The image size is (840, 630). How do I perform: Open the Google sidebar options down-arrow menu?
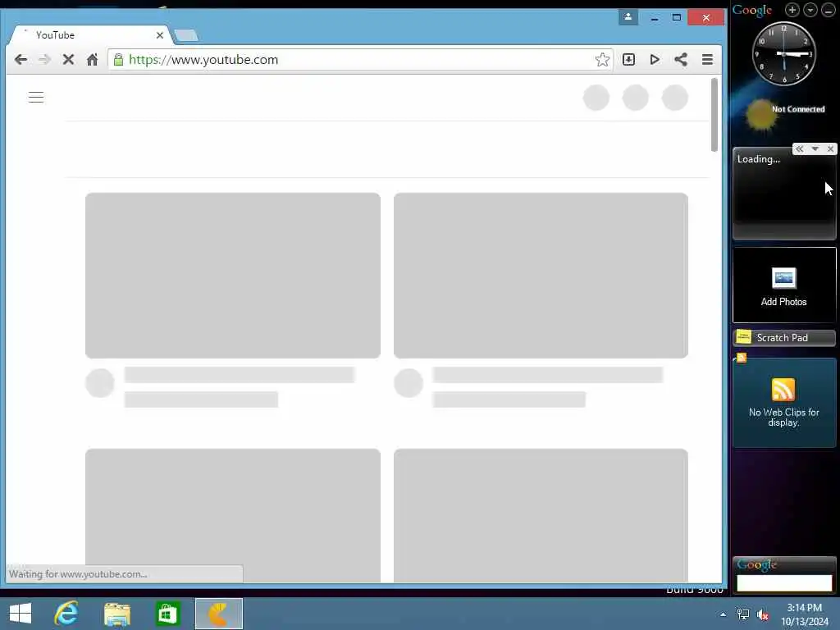point(810,10)
